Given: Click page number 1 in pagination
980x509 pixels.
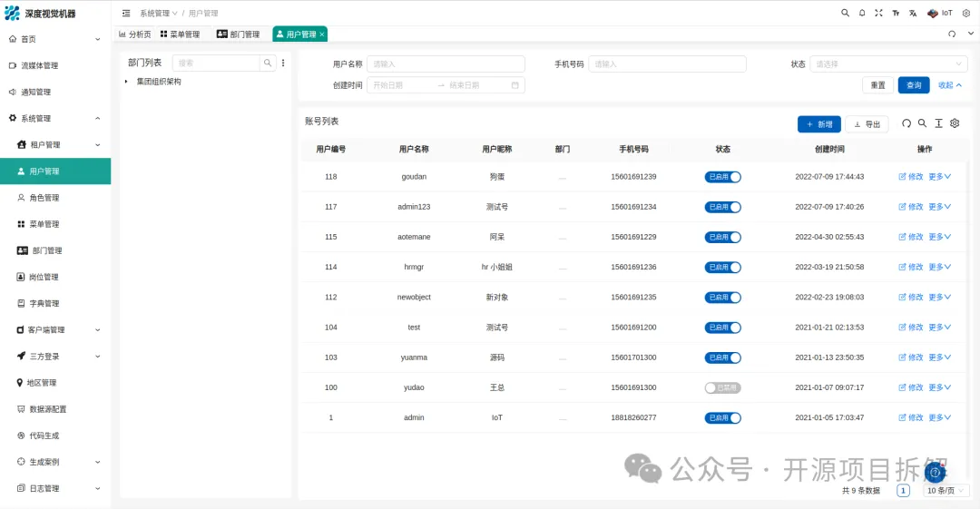Looking at the screenshot, I should click(x=903, y=490).
